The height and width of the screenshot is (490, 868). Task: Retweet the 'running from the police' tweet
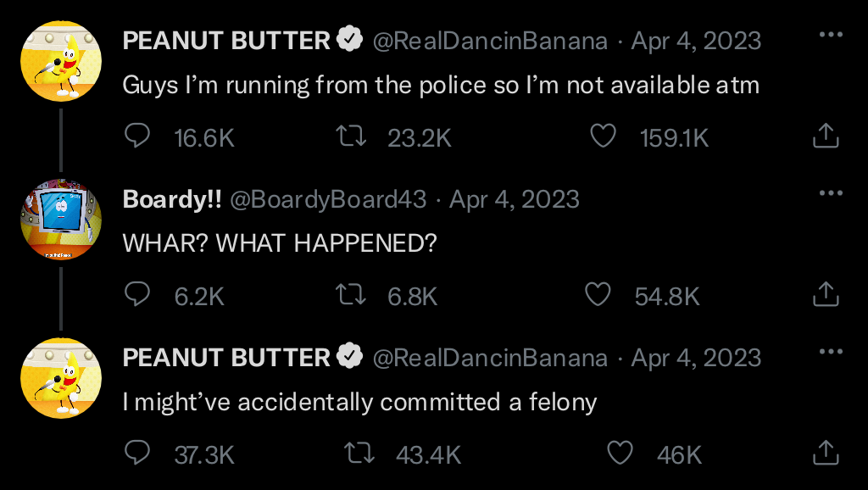pos(351,136)
